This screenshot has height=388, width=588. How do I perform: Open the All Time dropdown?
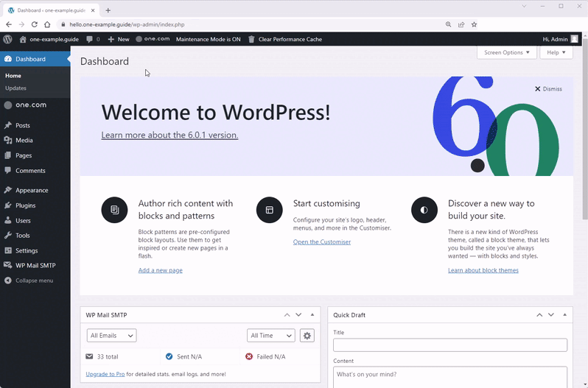[270, 336]
